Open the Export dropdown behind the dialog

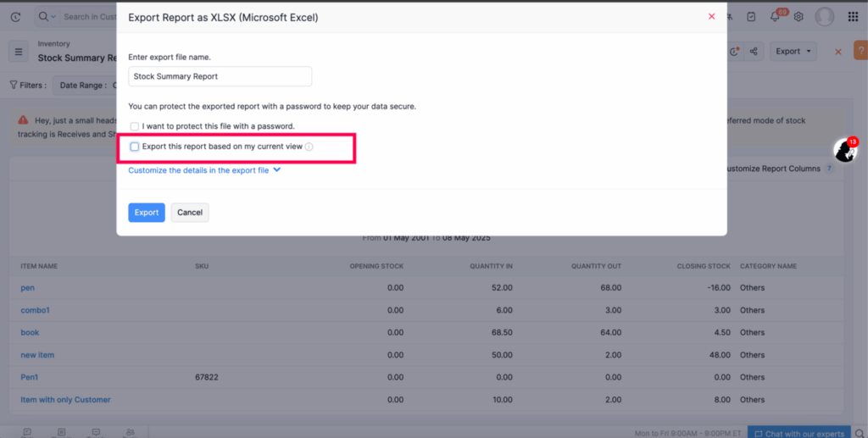point(793,52)
